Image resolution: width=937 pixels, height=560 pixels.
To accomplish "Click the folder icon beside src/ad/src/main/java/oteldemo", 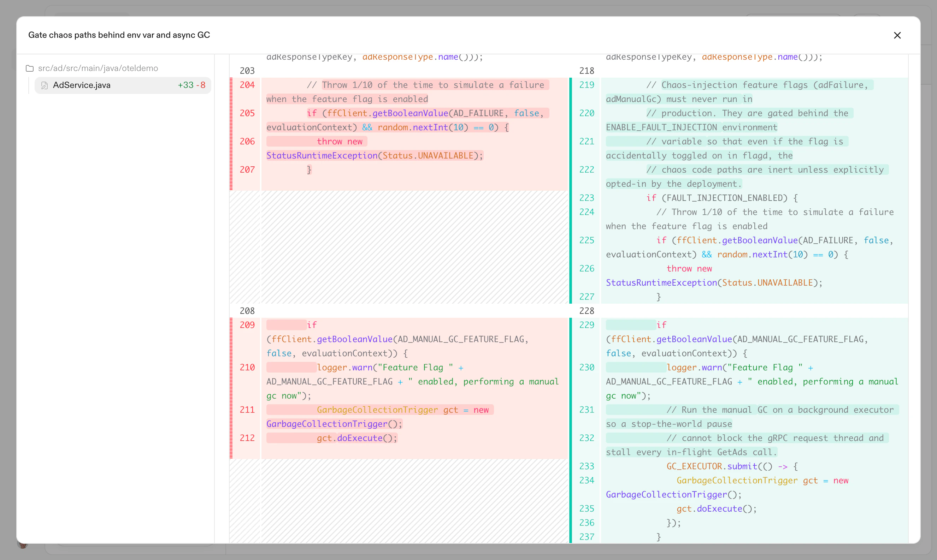I will 30,68.
